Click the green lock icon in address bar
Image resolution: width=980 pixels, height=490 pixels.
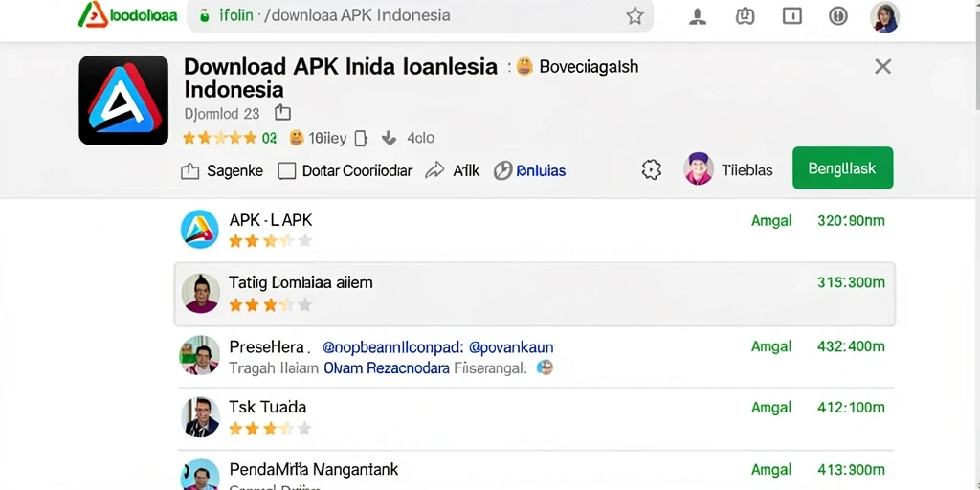click(x=205, y=15)
